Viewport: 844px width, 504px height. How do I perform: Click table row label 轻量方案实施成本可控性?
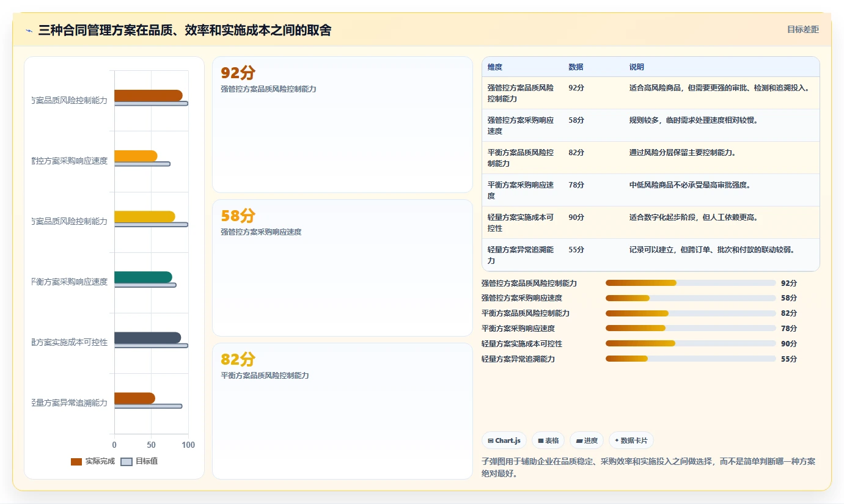pyautogui.click(x=521, y=223)
